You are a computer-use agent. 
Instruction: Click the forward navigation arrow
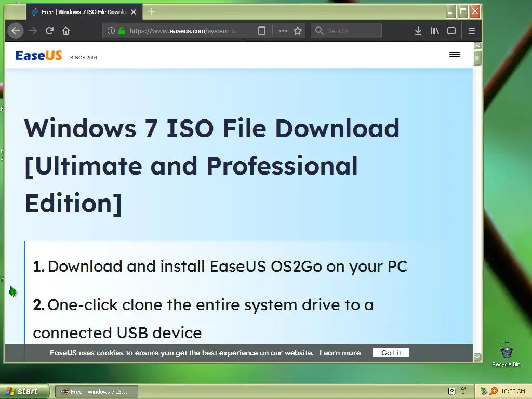click(x=33, y=31)
